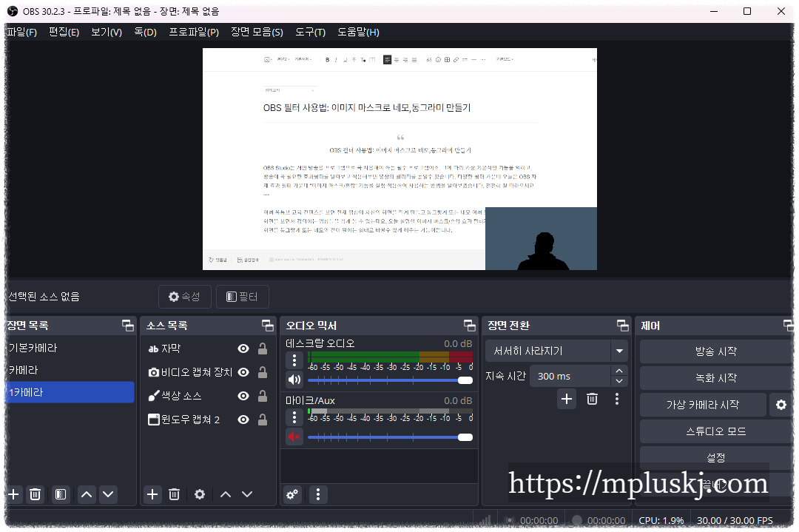This screenshot has width=799, height=532.
Task: Unmute 마이크/Aux by clicking red speaker icon
Action: [x=294, y=437]
